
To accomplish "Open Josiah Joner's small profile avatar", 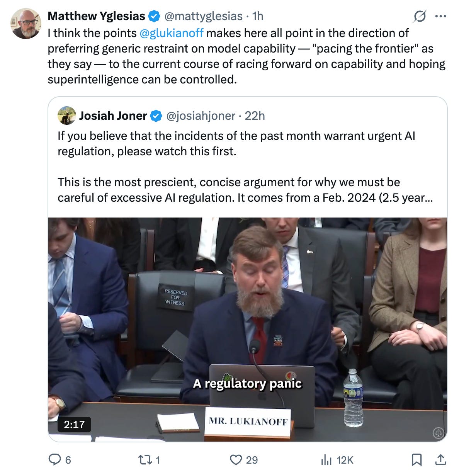I will [66, 116].
